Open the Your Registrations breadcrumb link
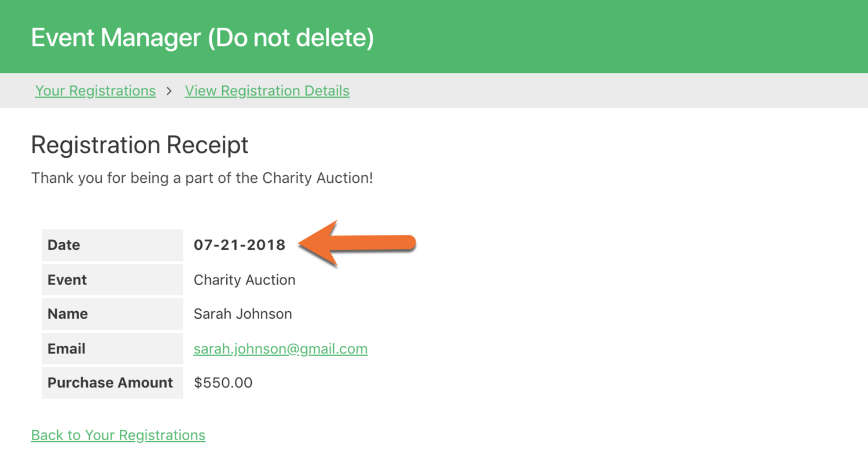Screen dimensions: 868x476 (95, 91)
